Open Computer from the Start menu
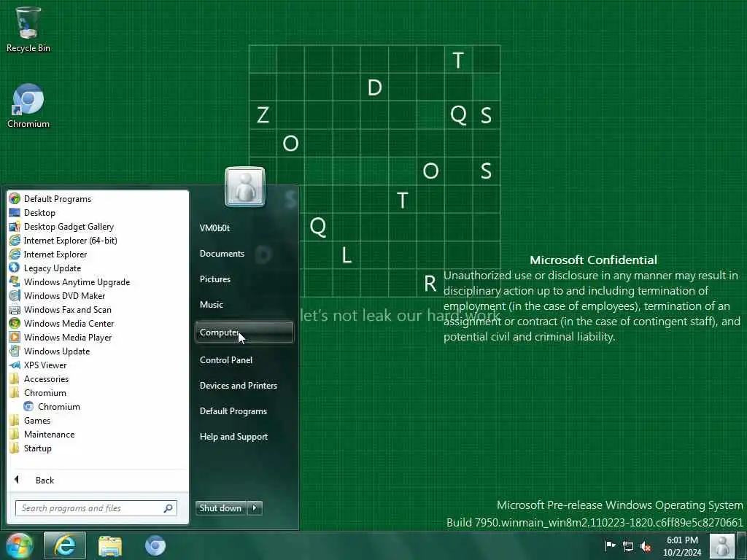 pos(244,332)
